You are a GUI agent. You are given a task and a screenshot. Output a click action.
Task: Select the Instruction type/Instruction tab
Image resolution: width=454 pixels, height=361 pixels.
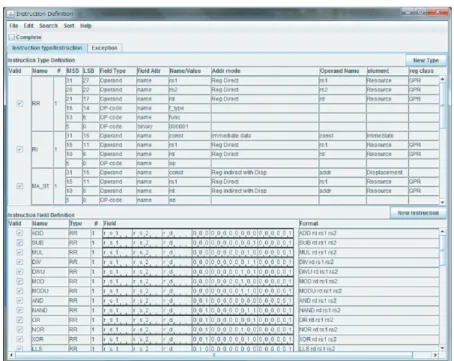47,48
